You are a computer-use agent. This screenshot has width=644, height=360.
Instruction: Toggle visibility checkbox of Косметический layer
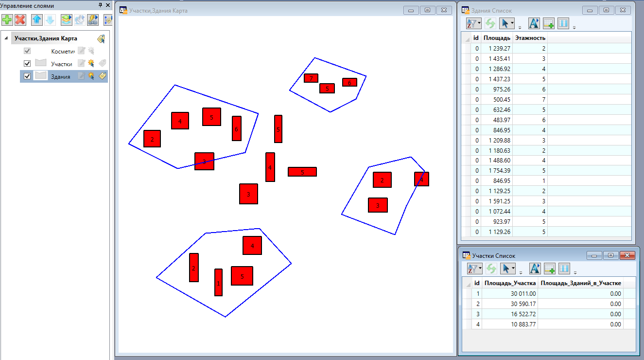pyautogui.click(x=27, y=51)
